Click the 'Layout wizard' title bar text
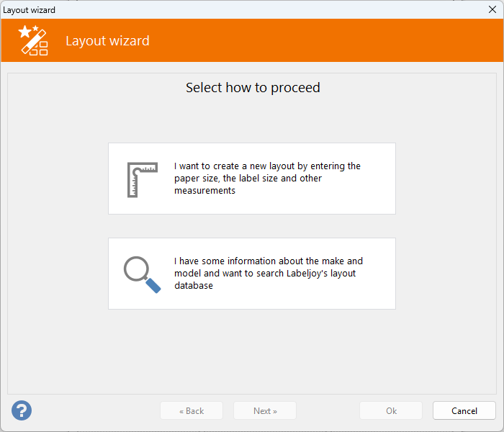Image resolution: width=504 pixels, height=432 pixels. pos(30,10)
